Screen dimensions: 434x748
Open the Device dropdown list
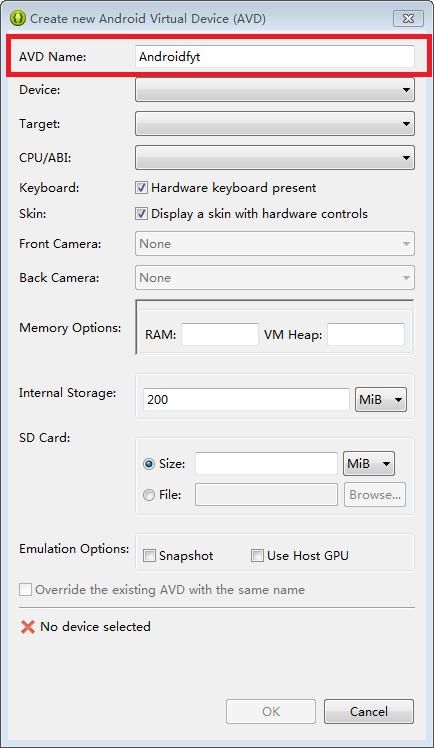(x=275, y=90)
